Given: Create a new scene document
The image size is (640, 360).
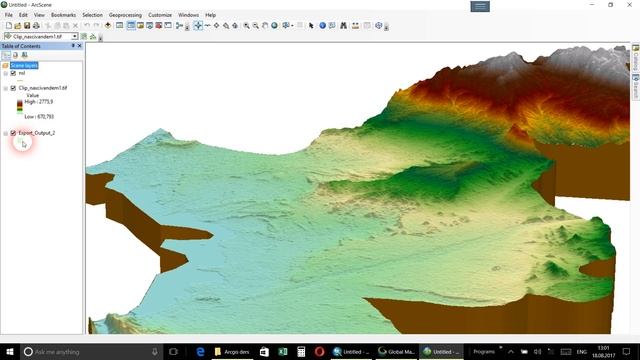Looking at the screenshot, I should [9, 26].
